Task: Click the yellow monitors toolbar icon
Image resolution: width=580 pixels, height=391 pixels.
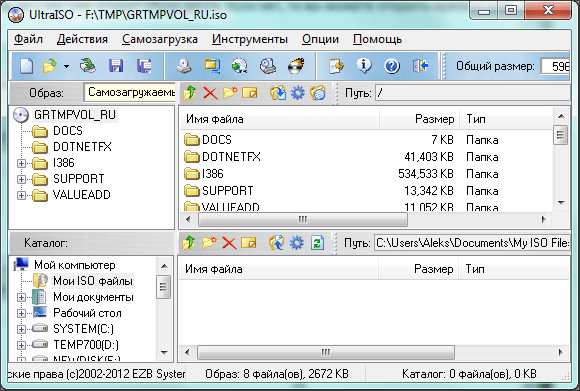Action: [212, 66]
